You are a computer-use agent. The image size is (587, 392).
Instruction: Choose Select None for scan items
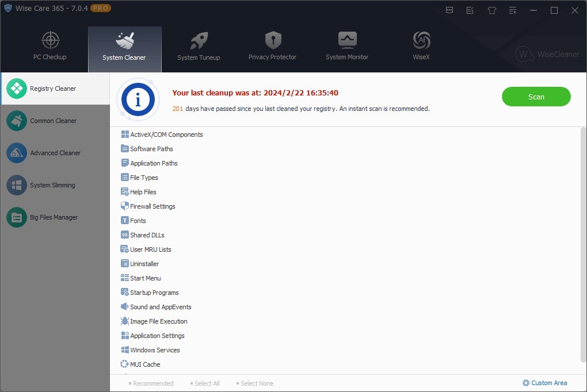pos(255,383)
